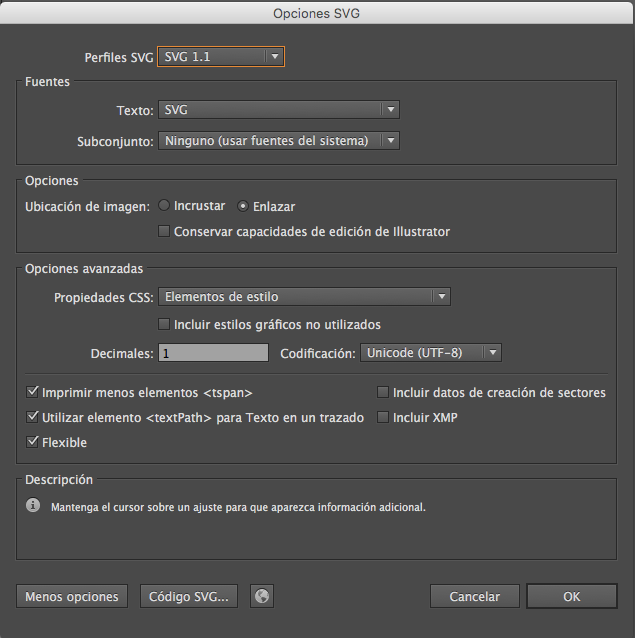Uncheck Imprimir menos elementos tspan
The width and height of the screenshot is (635, 638).
32,392
